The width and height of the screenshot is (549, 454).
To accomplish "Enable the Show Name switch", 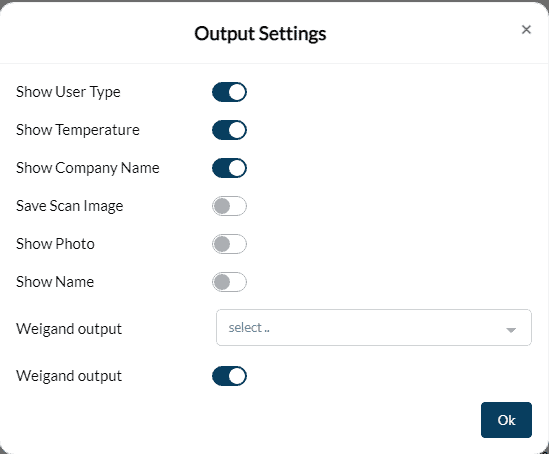I will 229,282.
